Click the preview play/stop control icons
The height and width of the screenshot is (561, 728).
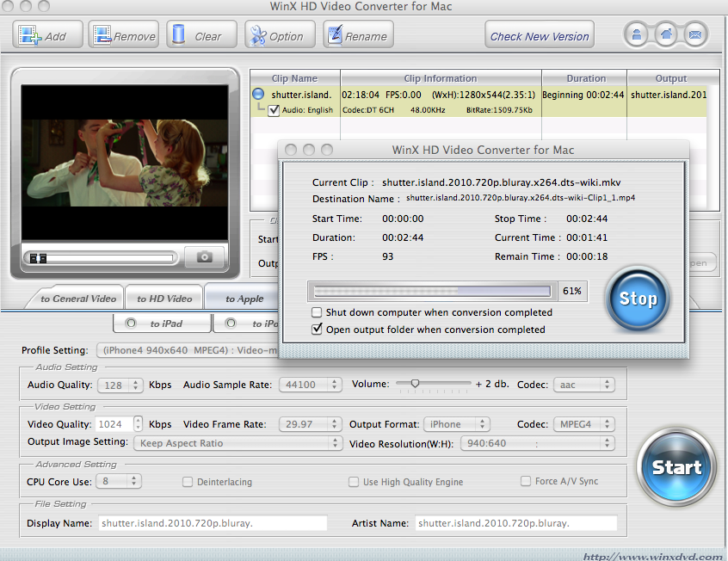tap(38, 258)
